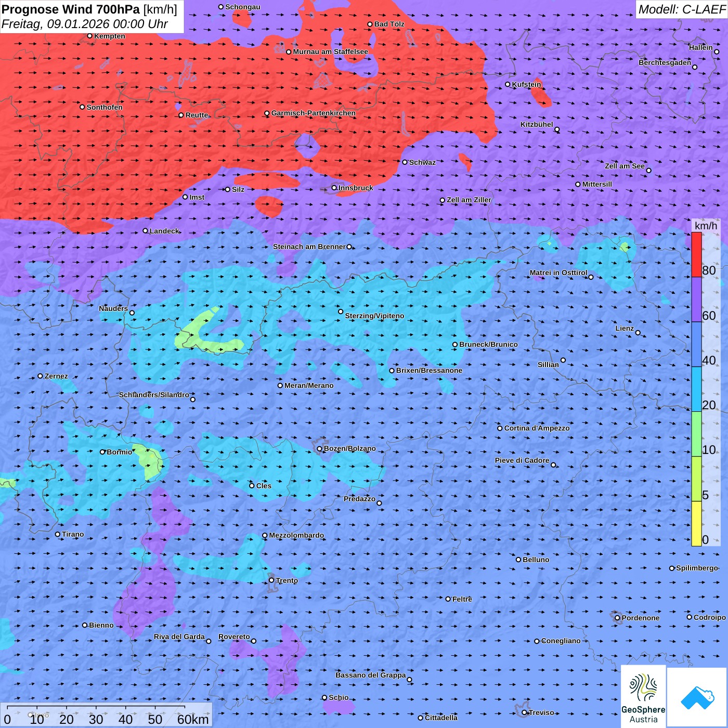Click the red 80 km/h legend swatch

coord(696,255)
